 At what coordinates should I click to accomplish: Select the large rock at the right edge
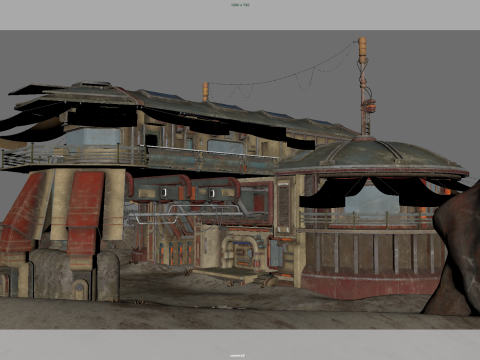[454, 248]
